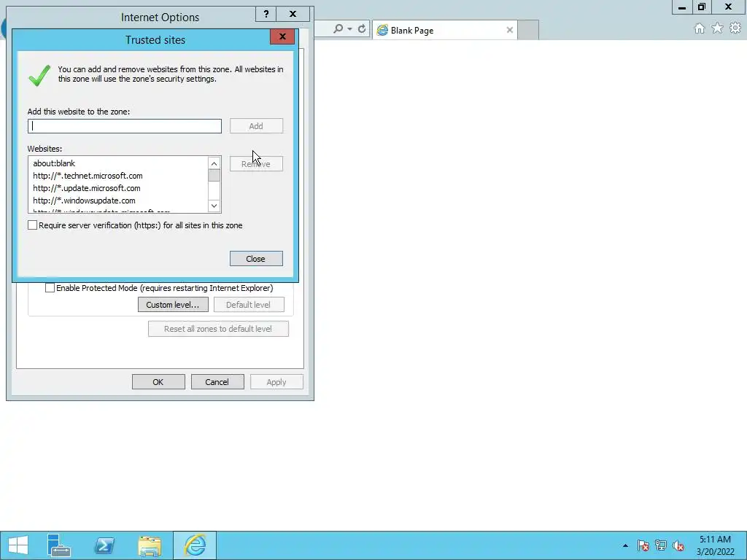
Task: Click the taskbar clock and date
Action: (715, 545)
